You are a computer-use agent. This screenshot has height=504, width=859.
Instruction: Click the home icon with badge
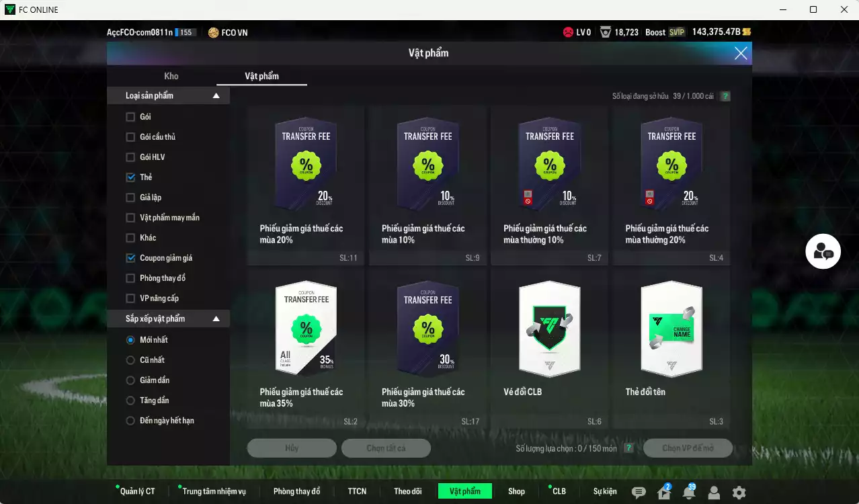click(663, 493)
